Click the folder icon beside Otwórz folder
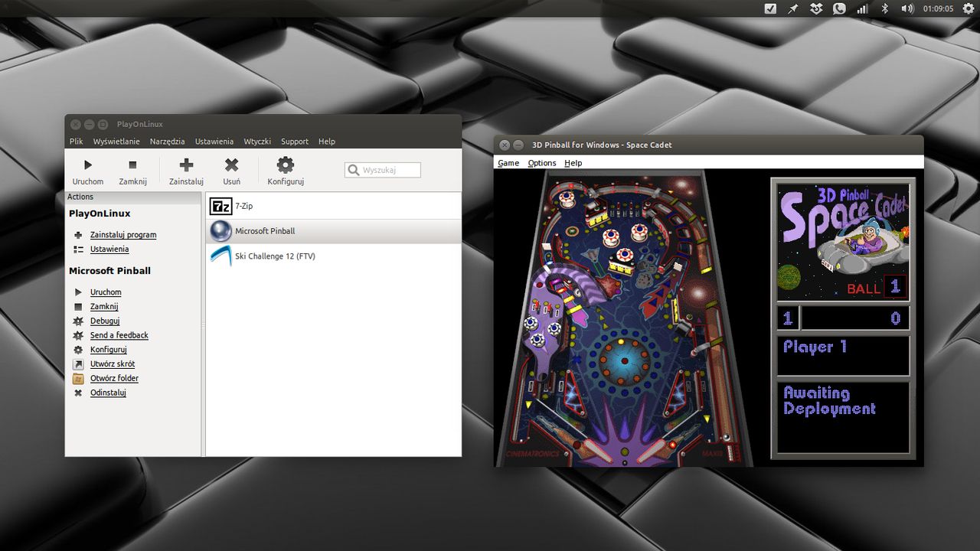The height and width of the screenshot is (551, 980). pyautogui.click(x=78, y=378)
